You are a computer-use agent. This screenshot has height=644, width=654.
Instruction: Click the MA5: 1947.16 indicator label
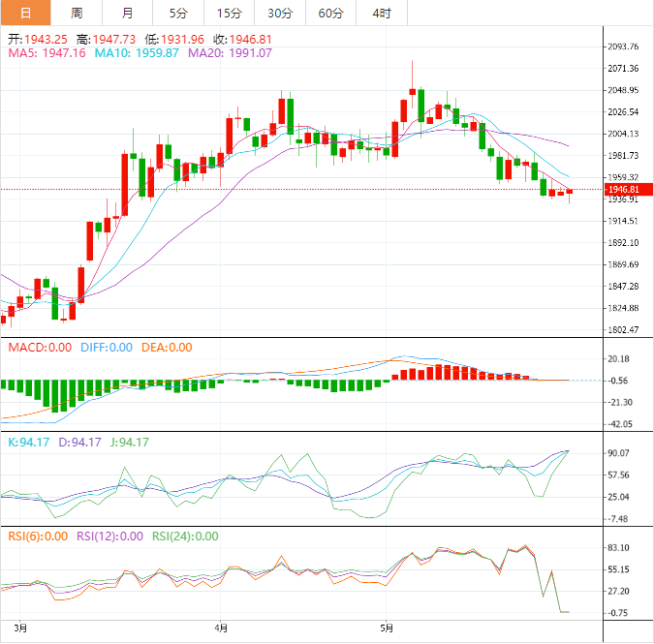[x=47, y=53]
